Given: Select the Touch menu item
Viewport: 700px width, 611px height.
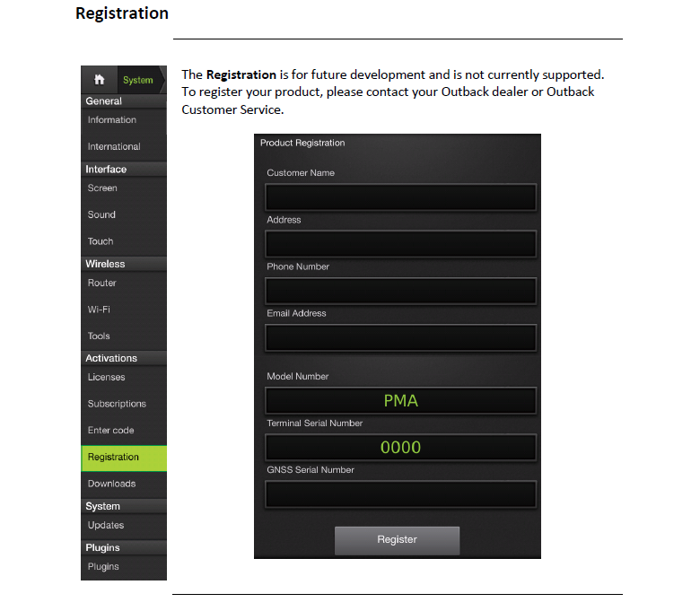Looking at the screenshot, I should click(x=124, y=242).
